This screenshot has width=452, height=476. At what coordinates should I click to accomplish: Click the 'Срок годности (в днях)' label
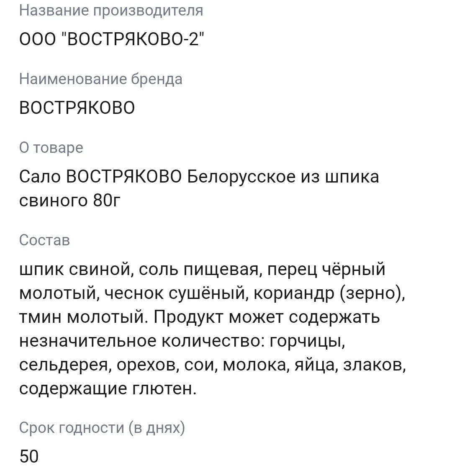pyautogui.click(x=102, y=428)
